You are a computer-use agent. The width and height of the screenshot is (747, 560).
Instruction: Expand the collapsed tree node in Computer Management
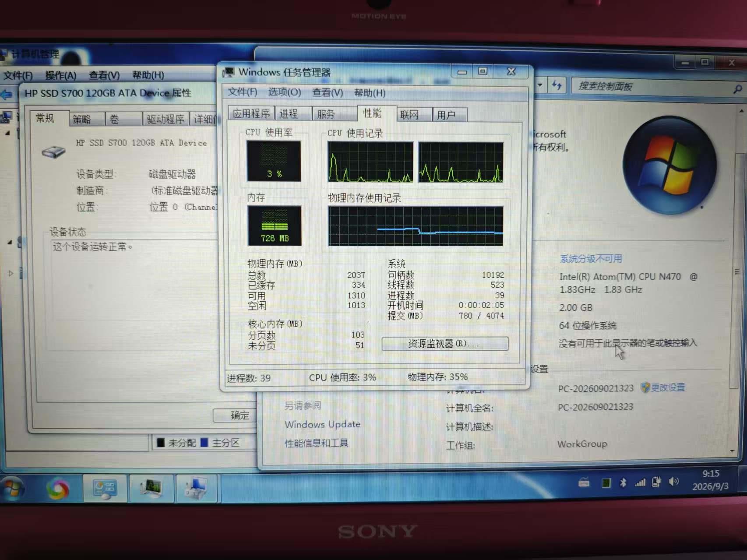coord(11,273)
